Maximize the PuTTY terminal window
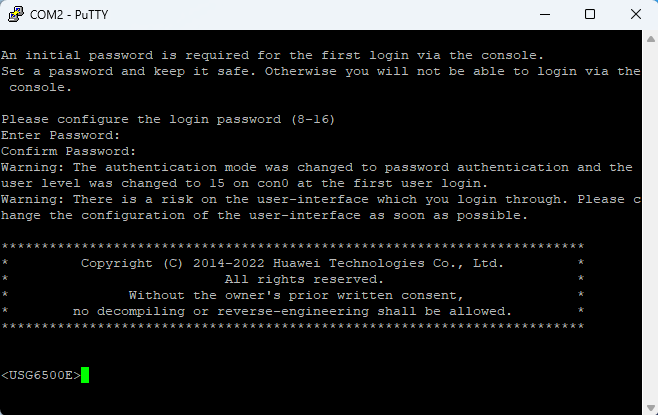The height and width of the screenshot is (415, 658). tap(590, 14)
